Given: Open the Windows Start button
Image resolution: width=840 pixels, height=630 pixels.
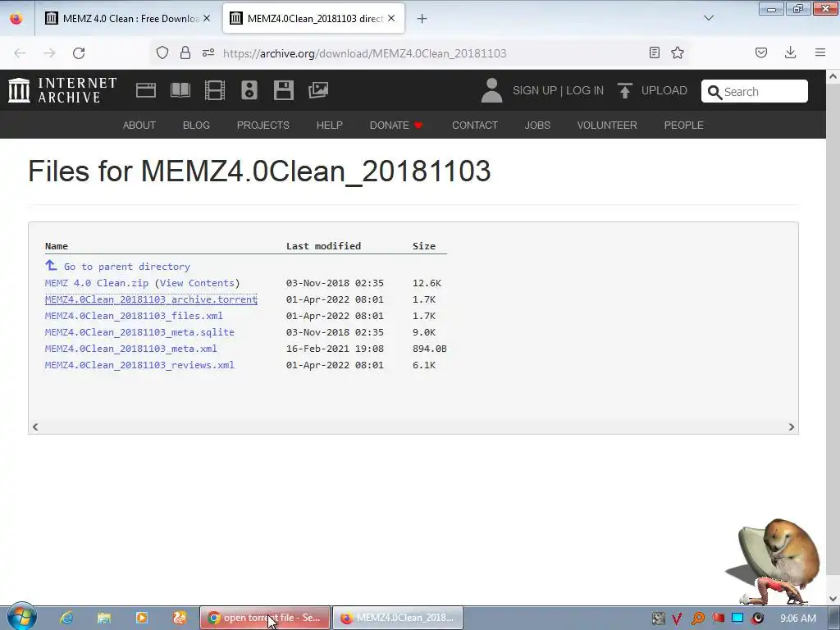Looking at the screenshot, I should click(x=22, y=617).
